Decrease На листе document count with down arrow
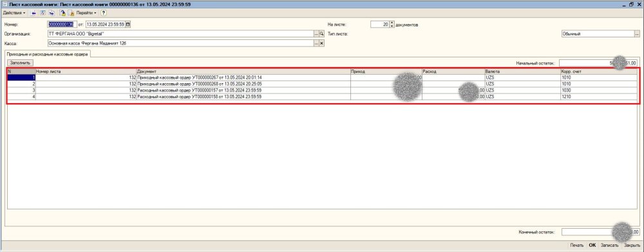Viewport: 644px width, 252px height. point(392,26)
